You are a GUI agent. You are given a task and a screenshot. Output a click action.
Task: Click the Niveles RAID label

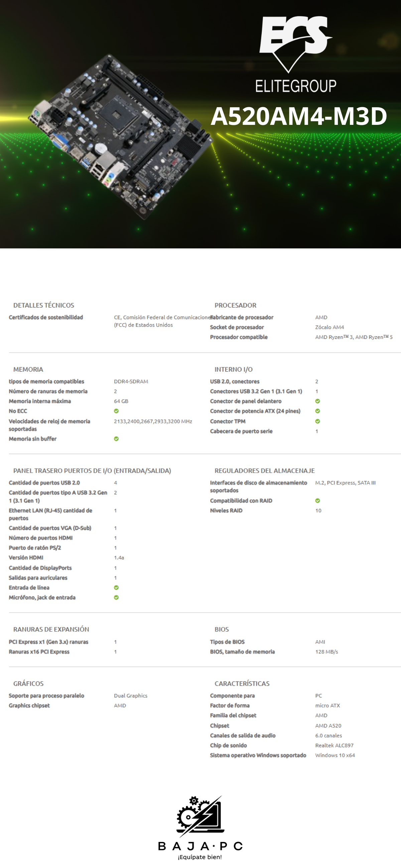coord(226,510)
